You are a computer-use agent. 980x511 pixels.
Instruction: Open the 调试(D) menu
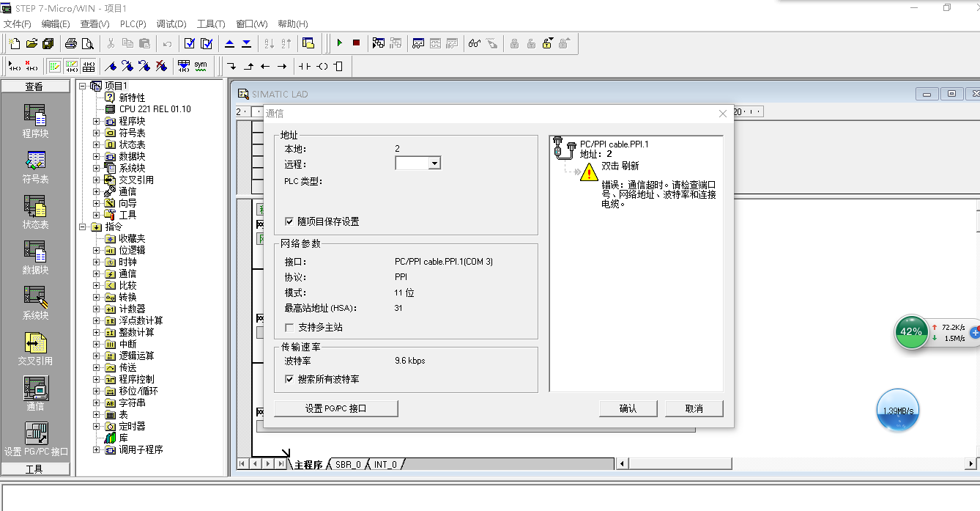pyautogui.click(x=171, y=24)
